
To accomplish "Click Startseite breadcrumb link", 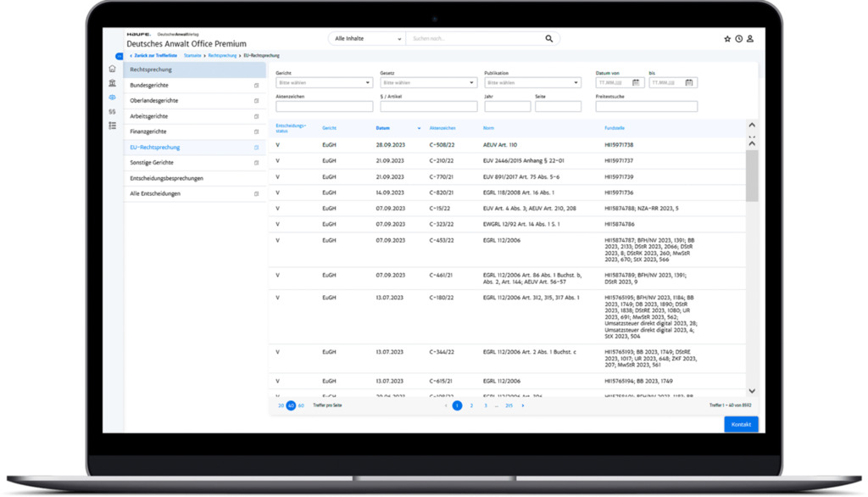I will click(192, 56).
